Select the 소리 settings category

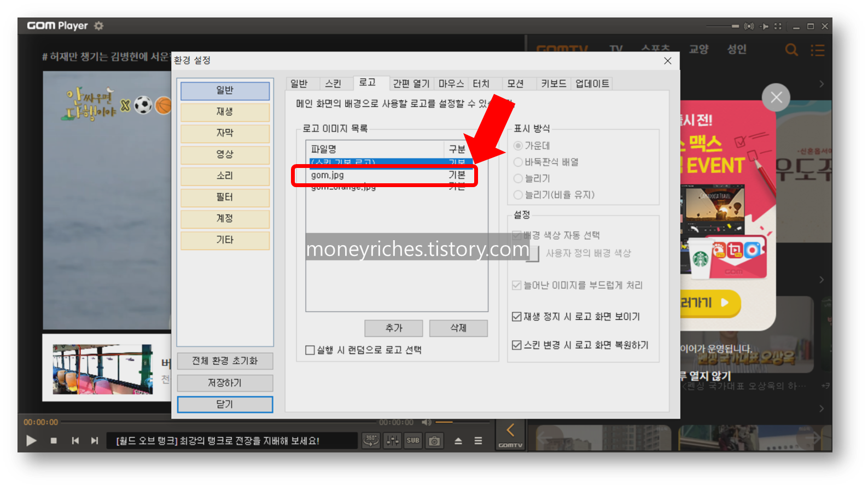(x=225, y=176)
